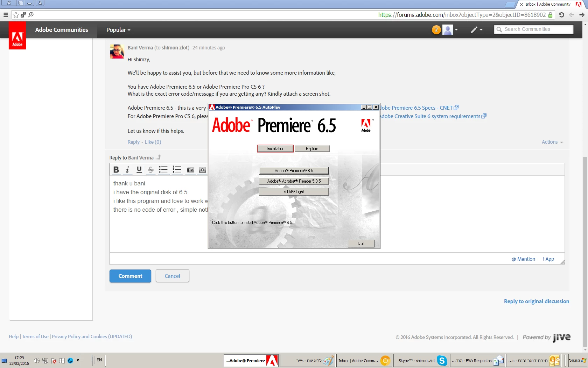Reload the page
The height and width of the screenshot is (368, 588).
(x=561, y=15)
